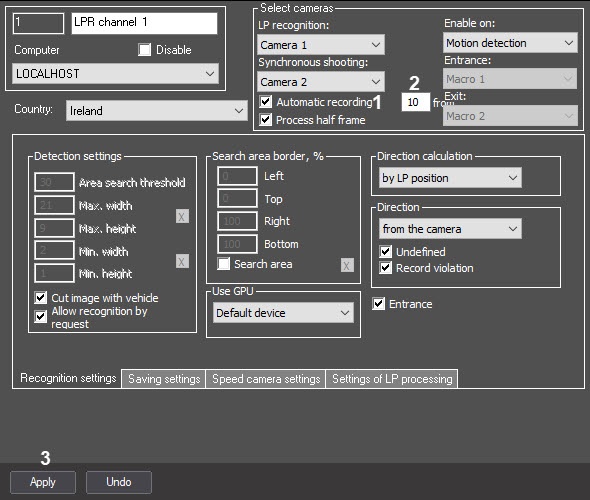Click the Undo button
The image size is (590, 500).
(x=119, y=482)
